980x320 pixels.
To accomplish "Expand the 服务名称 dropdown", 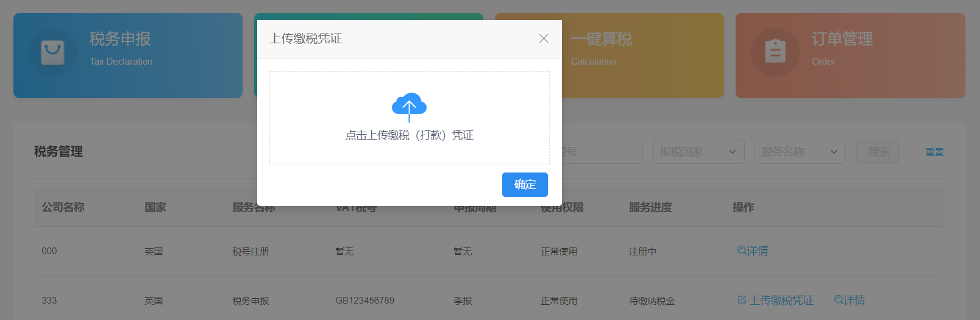I will click(800, 152).
